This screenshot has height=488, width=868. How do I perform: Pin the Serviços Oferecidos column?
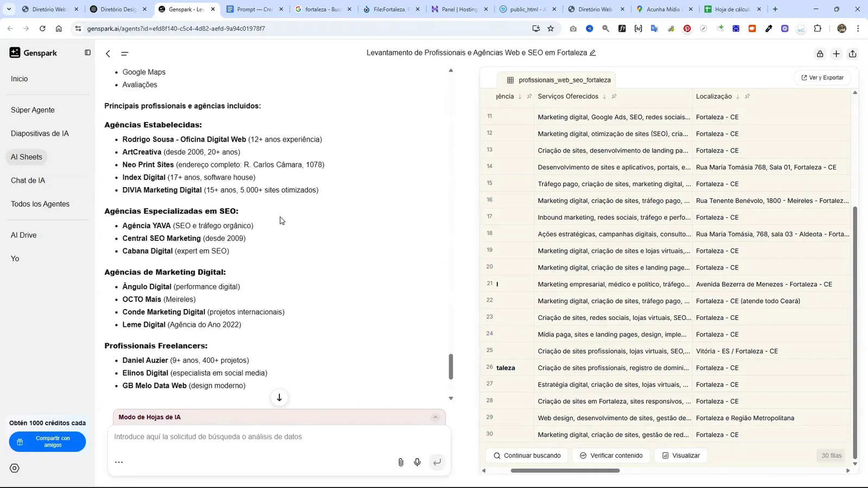click(x=614, y=96)
